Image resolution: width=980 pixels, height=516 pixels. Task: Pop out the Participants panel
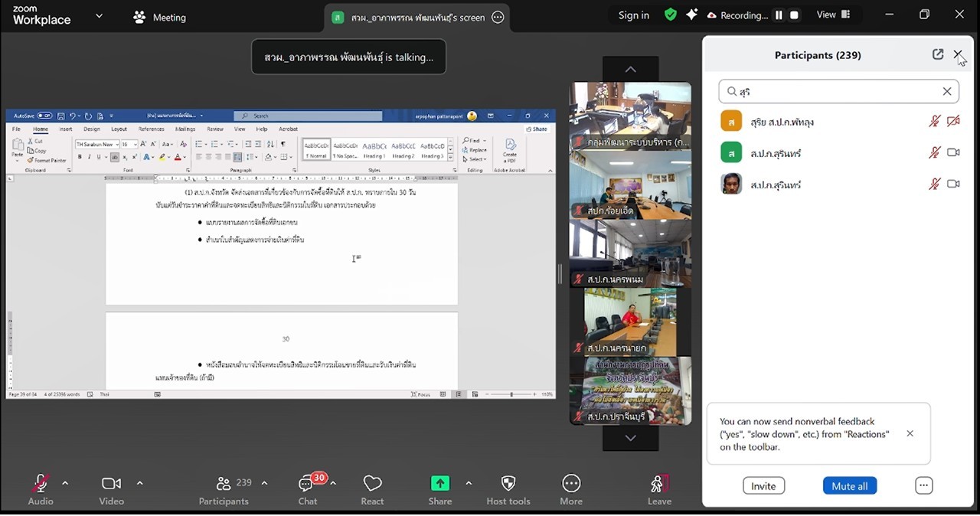(x=938, y=54)
